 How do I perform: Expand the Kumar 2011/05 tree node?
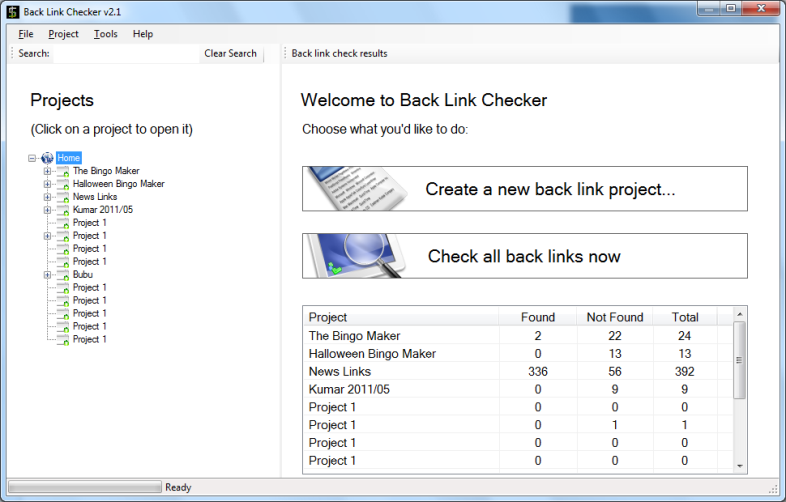[47, 211]
